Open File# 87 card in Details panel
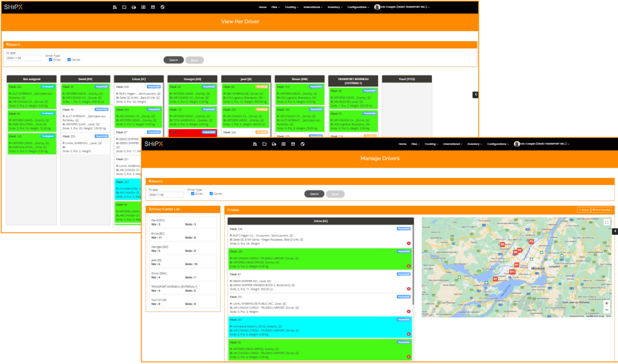Image resolution: width=618 pixels, height=364 pixels. pyautogui.click(x=320, y=282)
